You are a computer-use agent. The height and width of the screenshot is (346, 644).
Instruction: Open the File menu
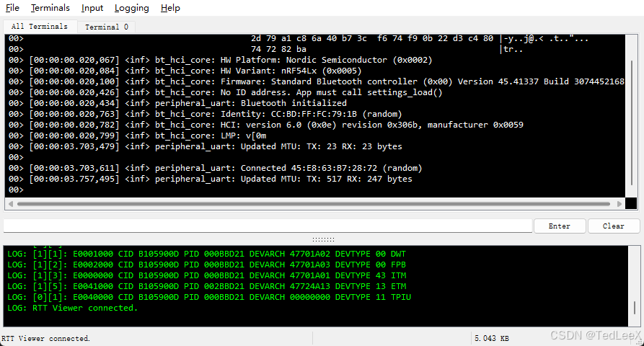click(12, 8)
